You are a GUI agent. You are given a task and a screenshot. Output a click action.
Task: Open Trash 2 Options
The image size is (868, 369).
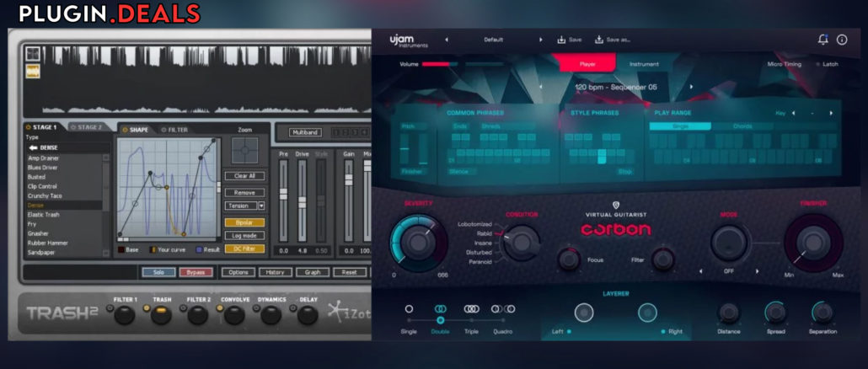point(238,272)
